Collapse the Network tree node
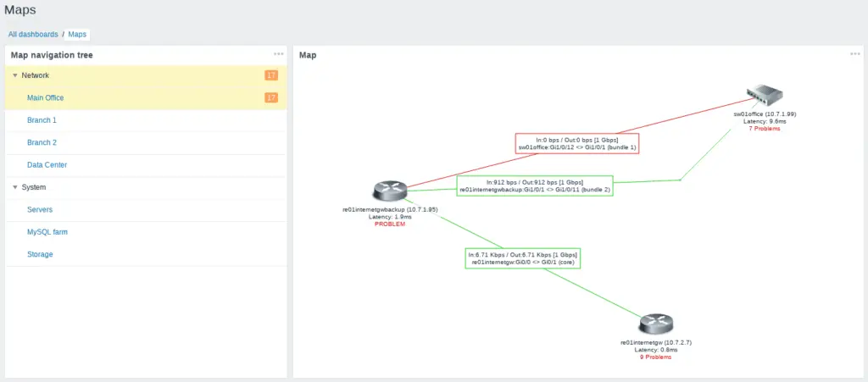 click(x=15, y=75)
